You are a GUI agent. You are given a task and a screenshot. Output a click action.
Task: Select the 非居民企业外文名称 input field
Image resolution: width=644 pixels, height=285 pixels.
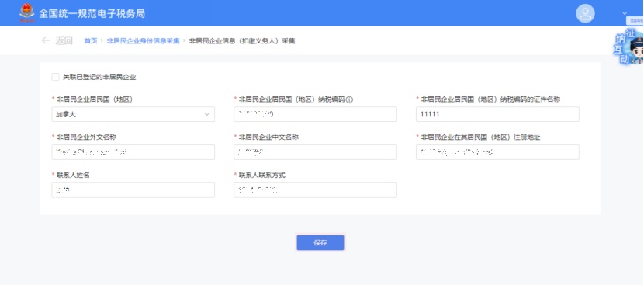[133, 152]
